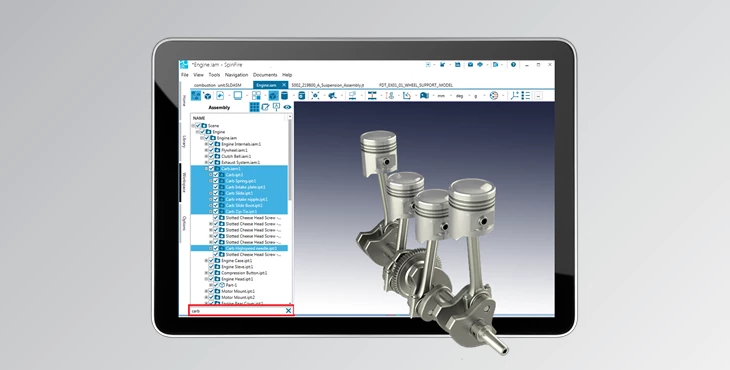Viewport: 730px width, 370px height.
Task: Switch to combustion_unit.SLDASM tab
Action: tap(217, 85)
